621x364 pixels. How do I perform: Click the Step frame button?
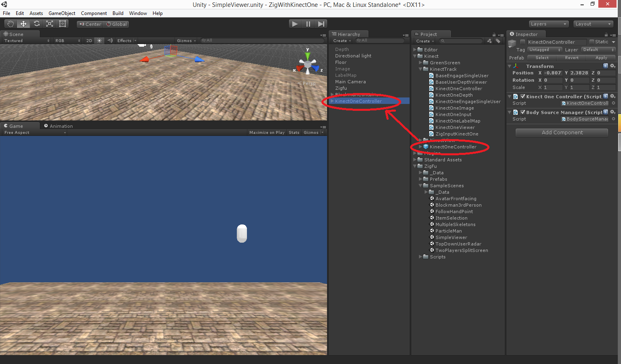(321, 24)
